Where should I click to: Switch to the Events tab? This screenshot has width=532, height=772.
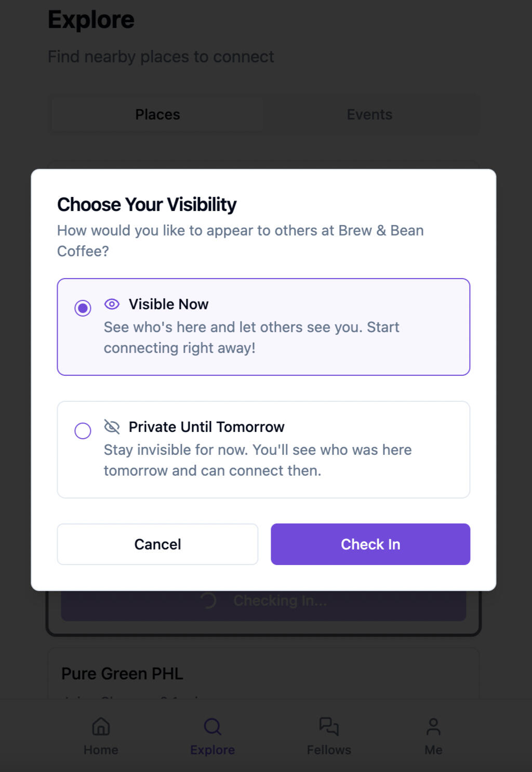click(x=369, y=114)
